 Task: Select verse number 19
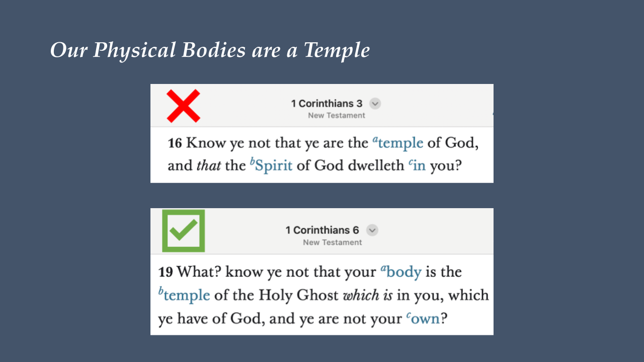pyautogui.click(x=166, y=272)
